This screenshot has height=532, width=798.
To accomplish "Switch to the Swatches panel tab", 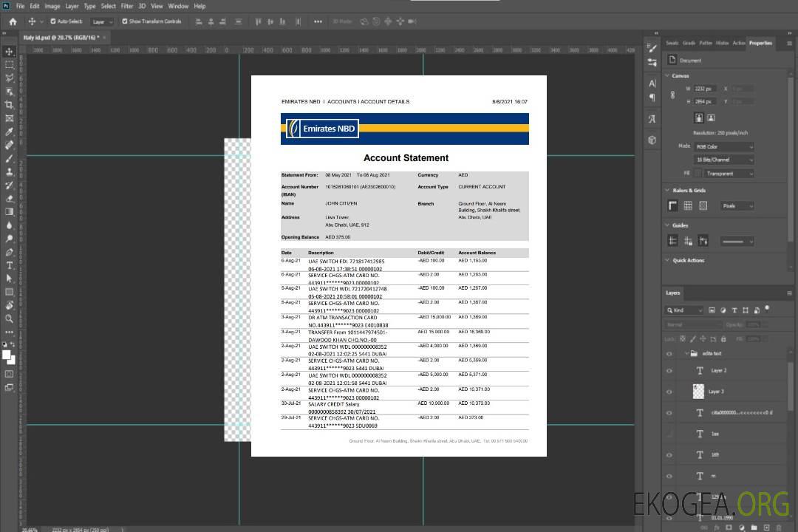I will 672,43.
